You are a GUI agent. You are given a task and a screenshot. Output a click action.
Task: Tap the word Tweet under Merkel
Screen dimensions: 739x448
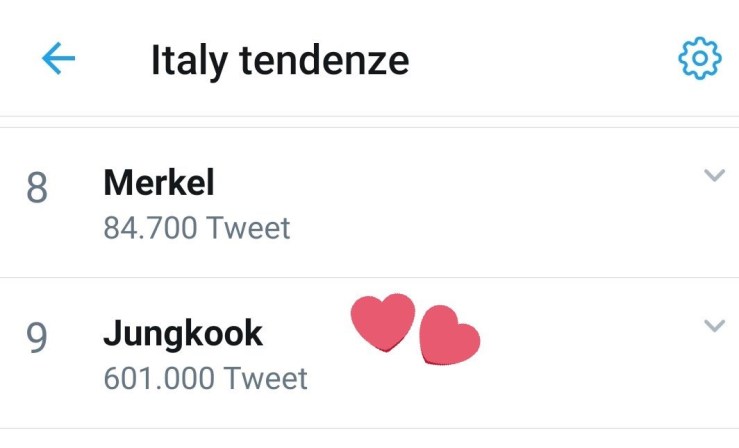tap(247, 228)
